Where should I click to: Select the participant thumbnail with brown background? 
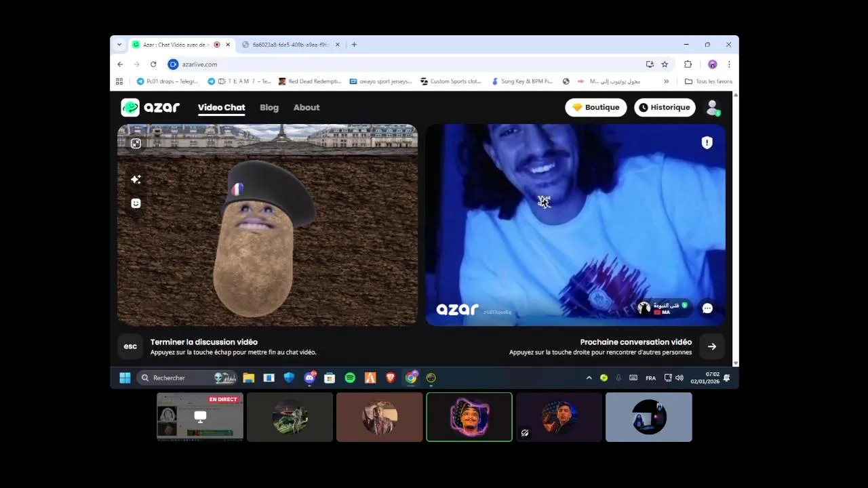point(380,417)
